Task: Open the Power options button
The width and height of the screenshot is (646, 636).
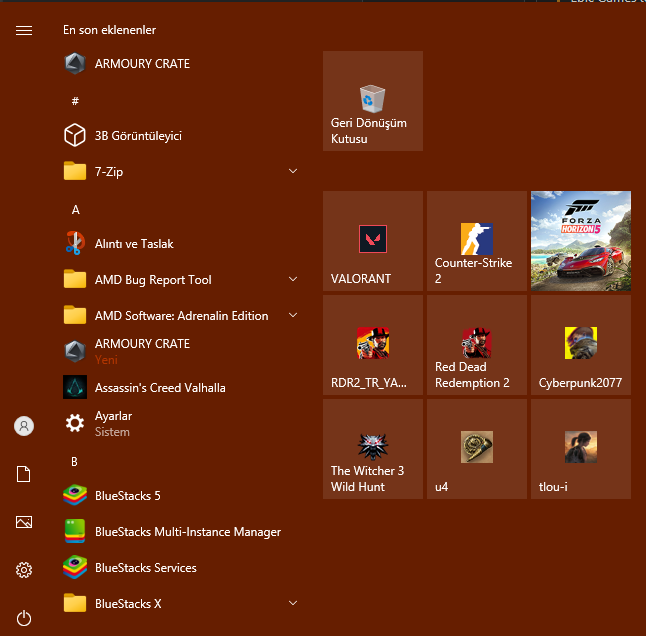Action: 24,618
